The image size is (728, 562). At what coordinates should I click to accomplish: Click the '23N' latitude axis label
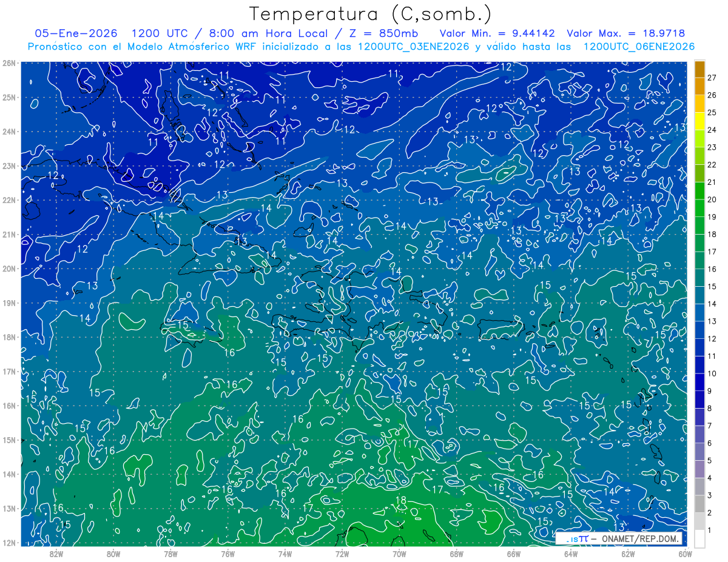[9, 166]
